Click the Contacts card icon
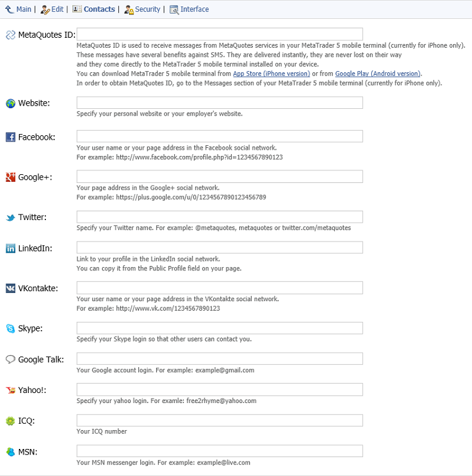Screen dimensions: 472x476 coord(77,9)
